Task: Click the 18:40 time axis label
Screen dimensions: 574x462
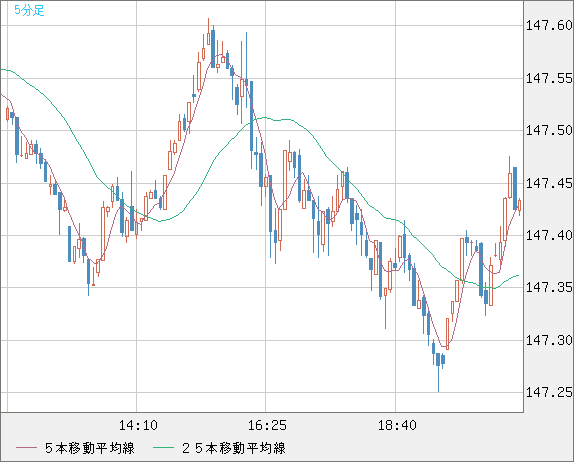Action: click(397, 425)
